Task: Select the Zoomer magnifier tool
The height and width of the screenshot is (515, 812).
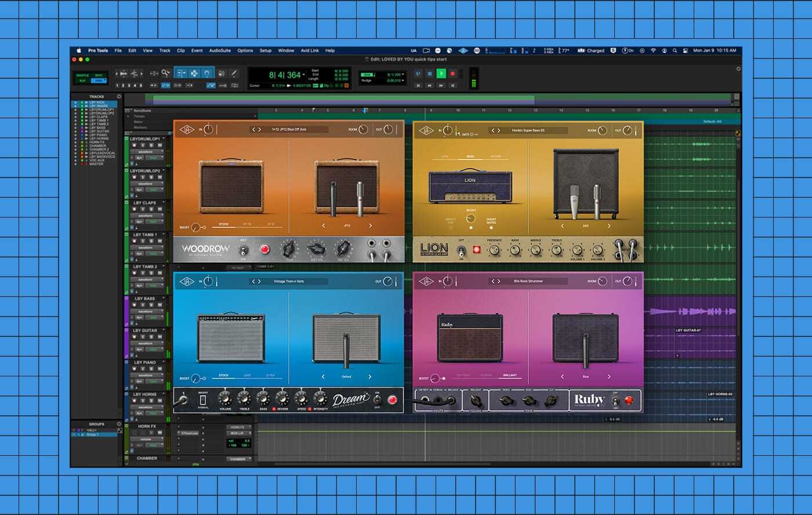Action: [166, 73]
